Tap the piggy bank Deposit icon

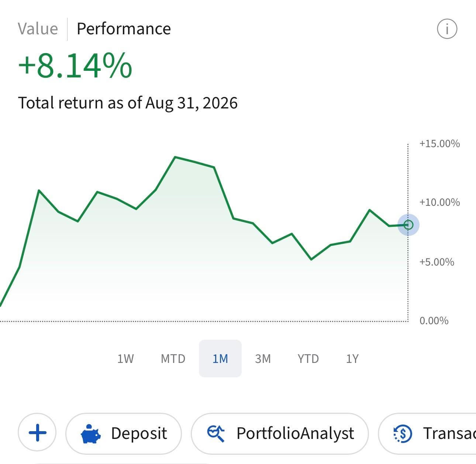91,433
